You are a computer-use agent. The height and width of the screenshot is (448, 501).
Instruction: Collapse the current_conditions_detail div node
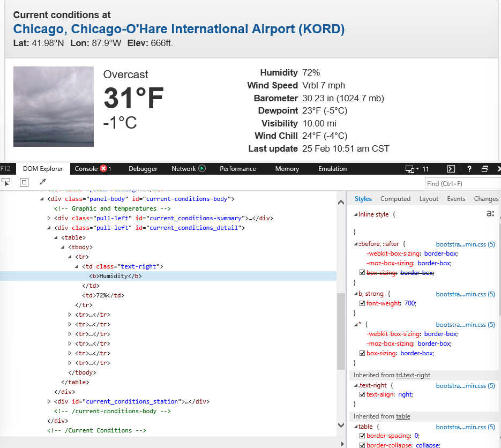coord(49,228)
